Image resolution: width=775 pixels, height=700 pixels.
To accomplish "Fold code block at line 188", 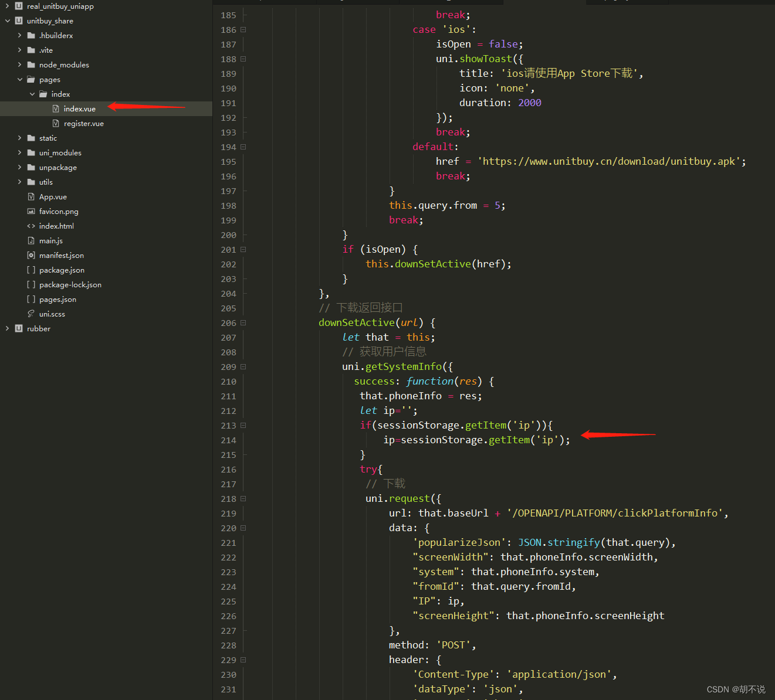I will pyautogui.click(x=243, y=59).
